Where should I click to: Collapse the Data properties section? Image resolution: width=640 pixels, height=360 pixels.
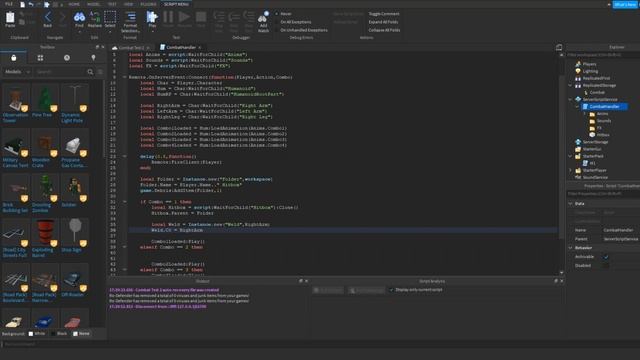point(571,203)
